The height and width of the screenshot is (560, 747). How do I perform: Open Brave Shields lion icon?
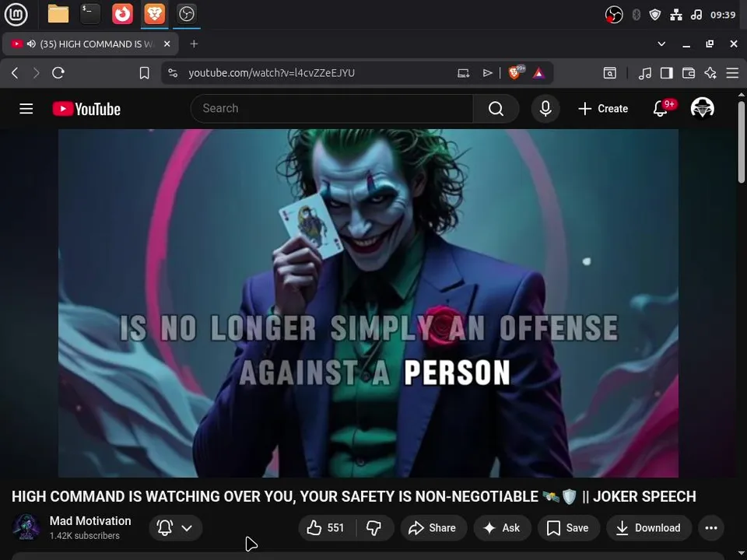coord(515,72)
